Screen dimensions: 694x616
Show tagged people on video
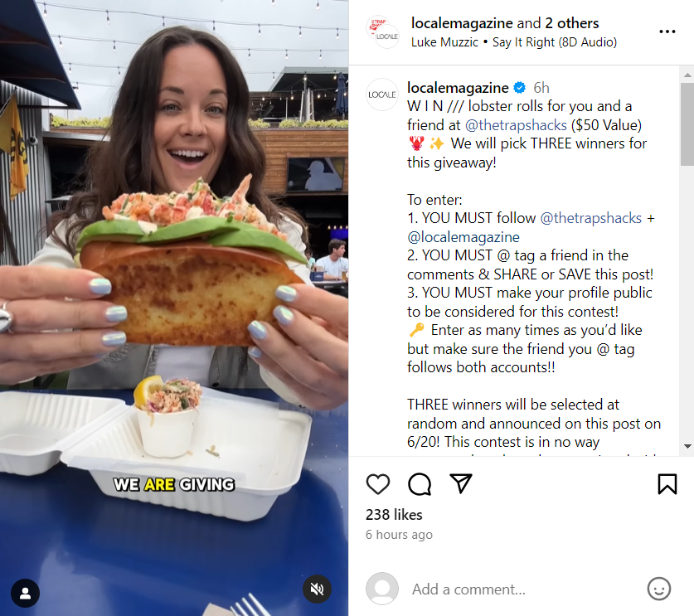25,593
